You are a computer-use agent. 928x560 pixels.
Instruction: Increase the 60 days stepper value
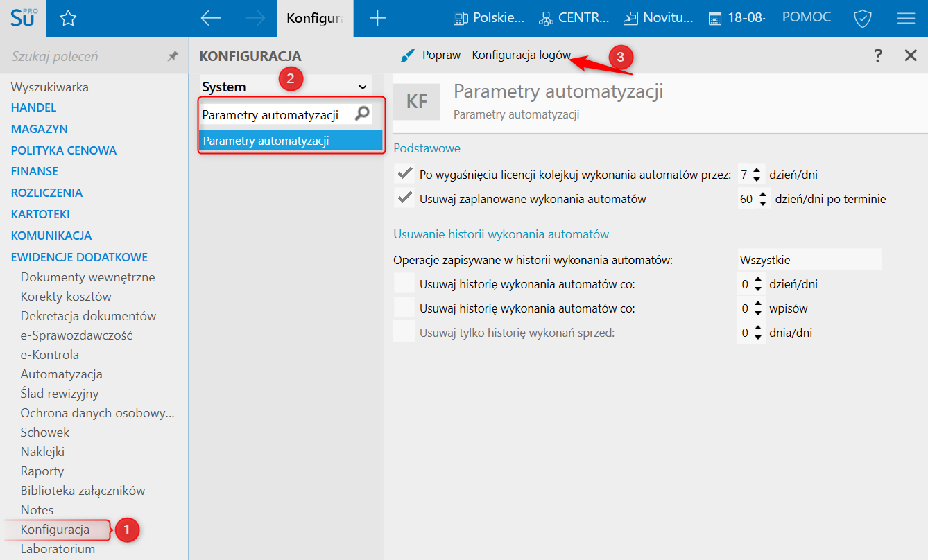[763, 195]
